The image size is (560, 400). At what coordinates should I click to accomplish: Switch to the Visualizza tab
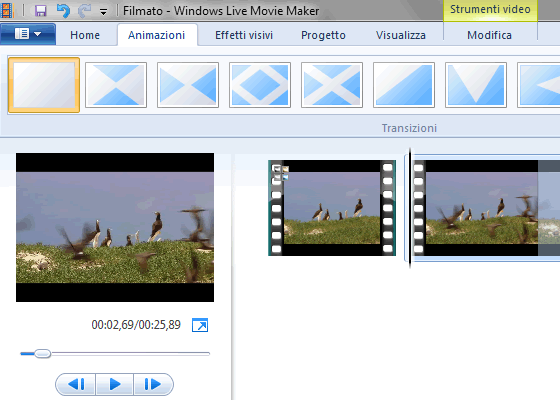(401, 35)
